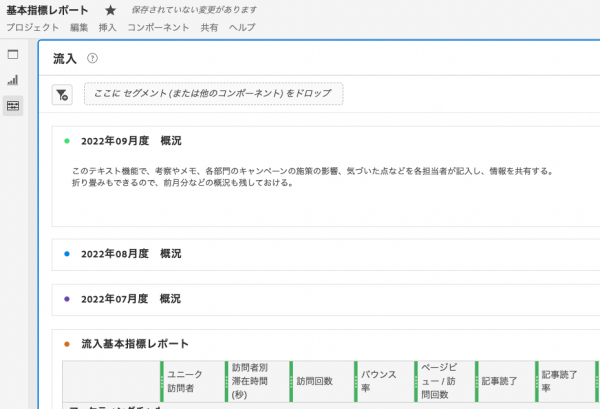Click the segment drop zone field
This screenshot has width=600, height=409.
[213, 94]
